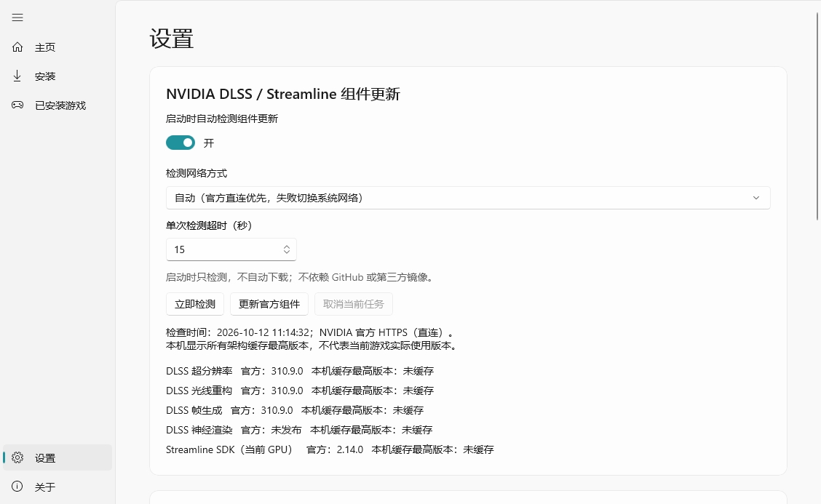Image resolution: width=821 pixels, height=504 pixels.
Task: Click the 检查时间 status line
Action: [311, 332]
